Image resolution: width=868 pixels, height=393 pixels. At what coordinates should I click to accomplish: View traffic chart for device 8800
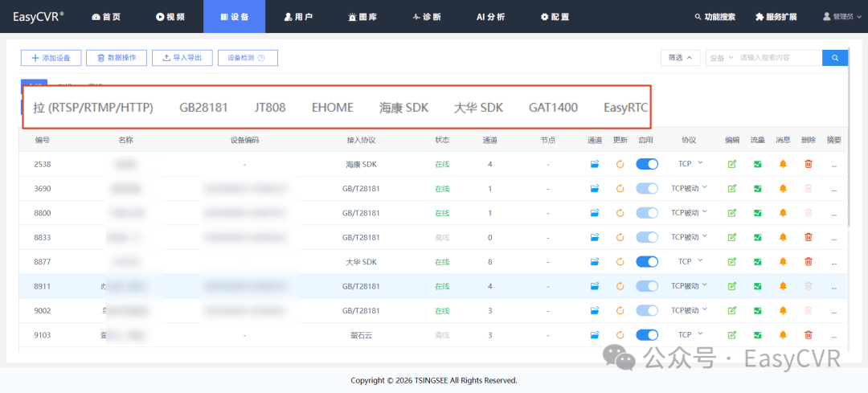tap(757, 213)
